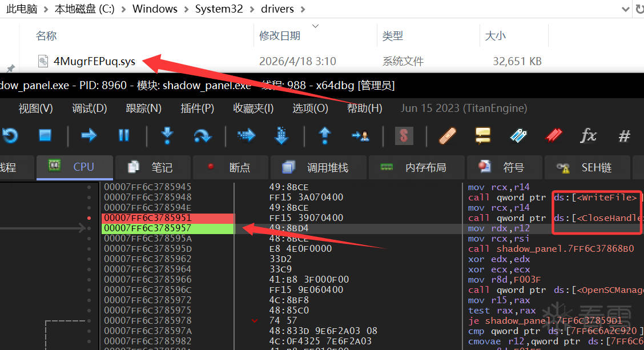This screenshot has height=350, width=644.
Task: Expand chevron after 此电脑 in address bar
Action: pos(46,9)
